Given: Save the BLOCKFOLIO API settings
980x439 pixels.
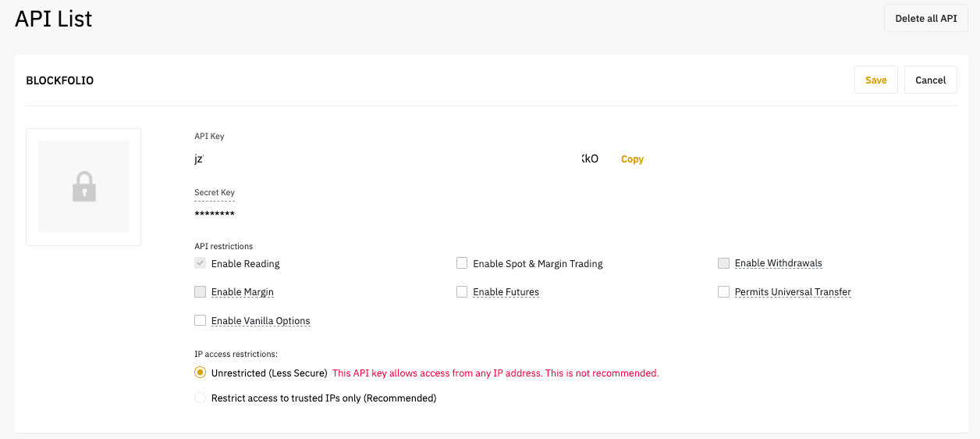Looking at the screenshot, I should point(876,80).
